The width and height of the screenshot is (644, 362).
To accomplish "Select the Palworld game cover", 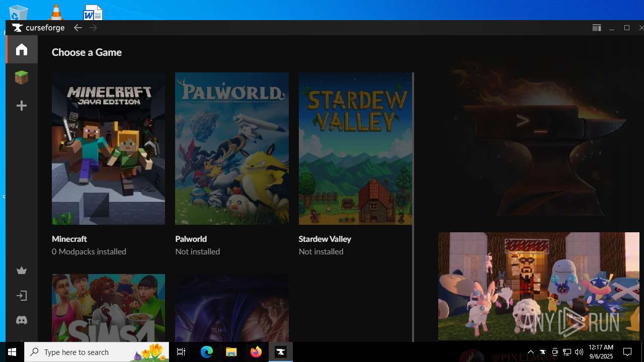I will pyautogui.click(x=232, y=148).
